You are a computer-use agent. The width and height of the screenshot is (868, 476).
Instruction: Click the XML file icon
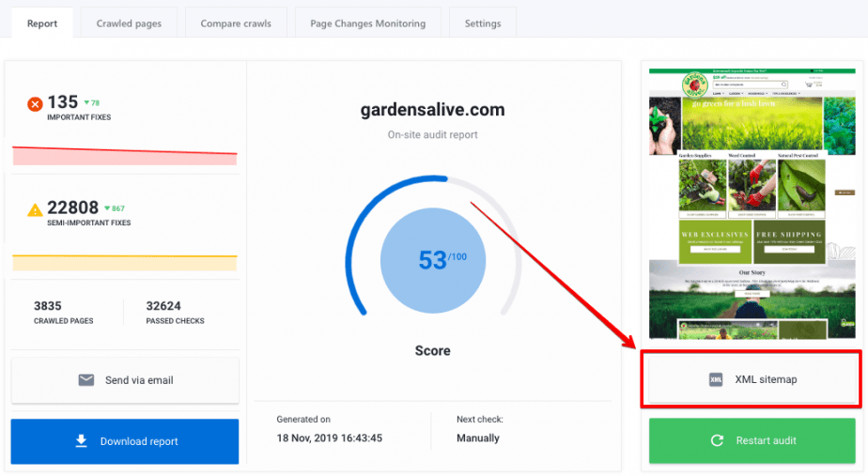pyautogui.click(x=716, y=379)
